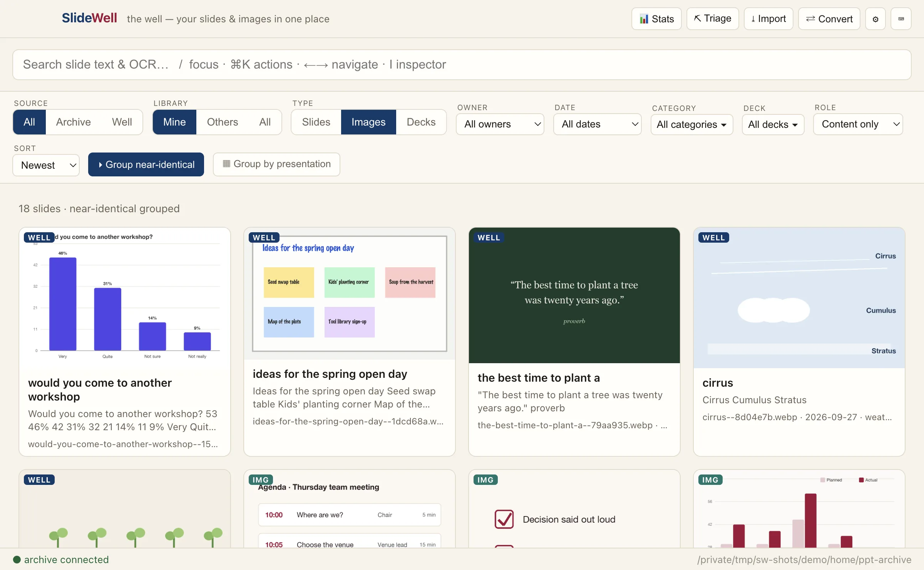Image resolution: width=924 pixels, height=570 pixels.
Task: Open the All owners dropdown
Action: click(500, 124)
